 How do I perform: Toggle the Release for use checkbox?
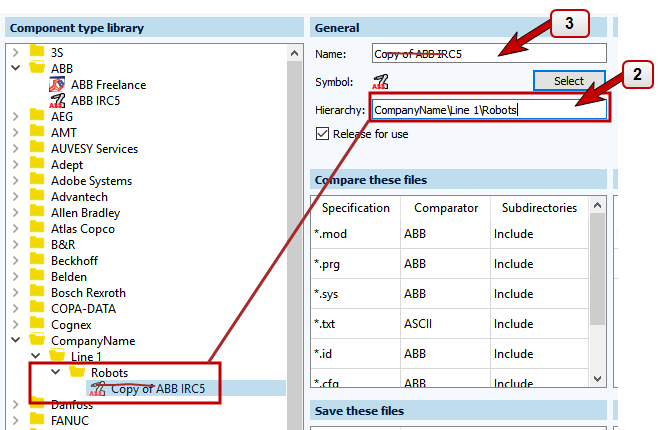click(322, 134)
